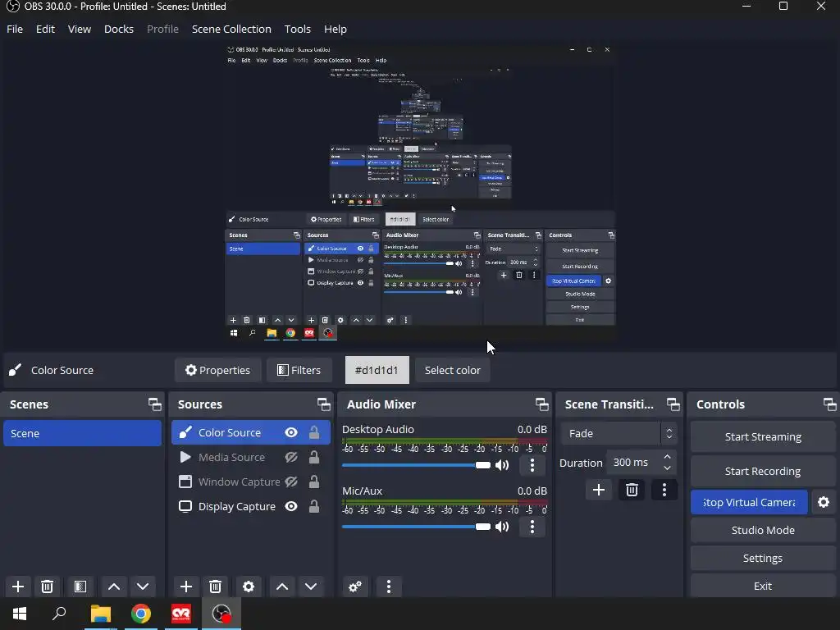
Task: Open source properties gear in Sources panel
Action: click(x=249, y=587)
